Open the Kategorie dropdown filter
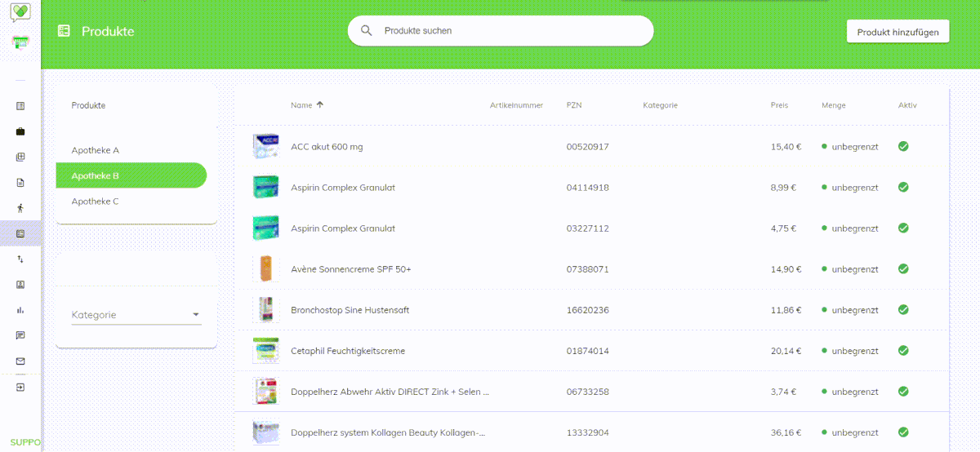The image size is (980, 452). pos(136,315)
